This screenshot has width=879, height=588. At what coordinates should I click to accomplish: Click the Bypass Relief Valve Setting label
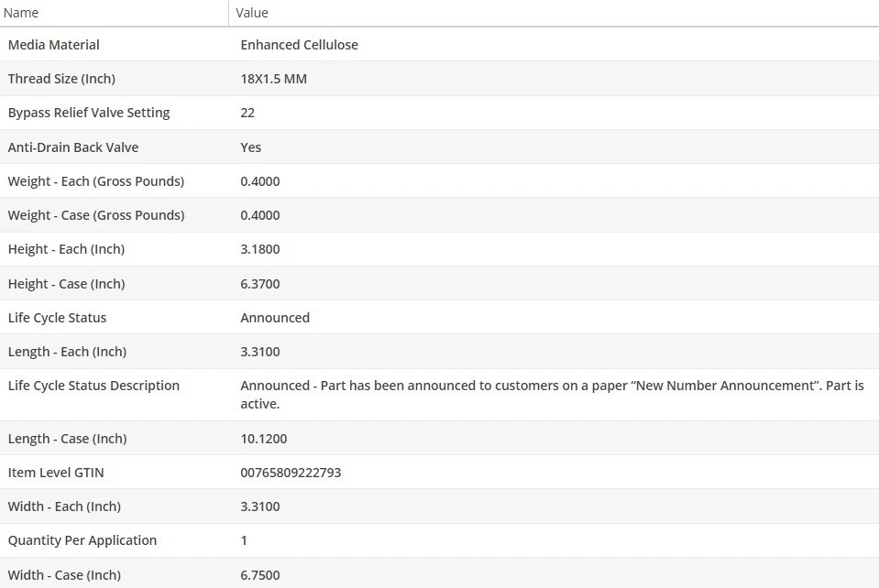pos(89,113)
